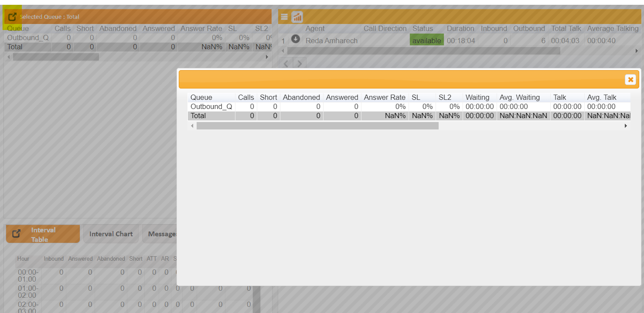644x313 pixels.
Task: Switch to the Interval Chart tab
Action: point(111,234)
